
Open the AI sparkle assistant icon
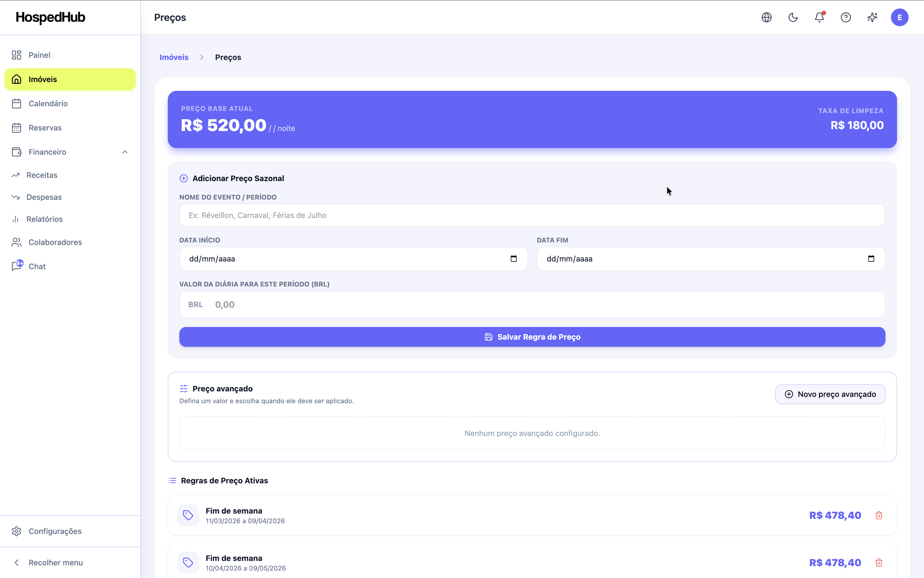872,17
